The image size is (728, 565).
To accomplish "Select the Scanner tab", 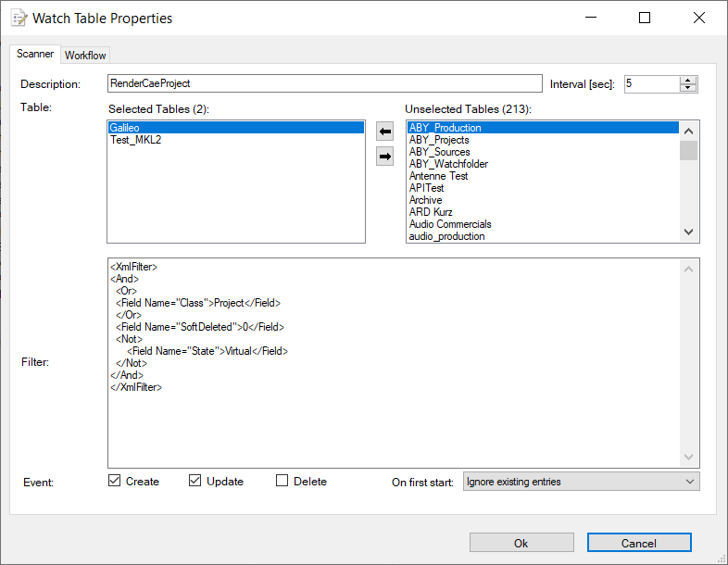I will (x=35, y=55).
